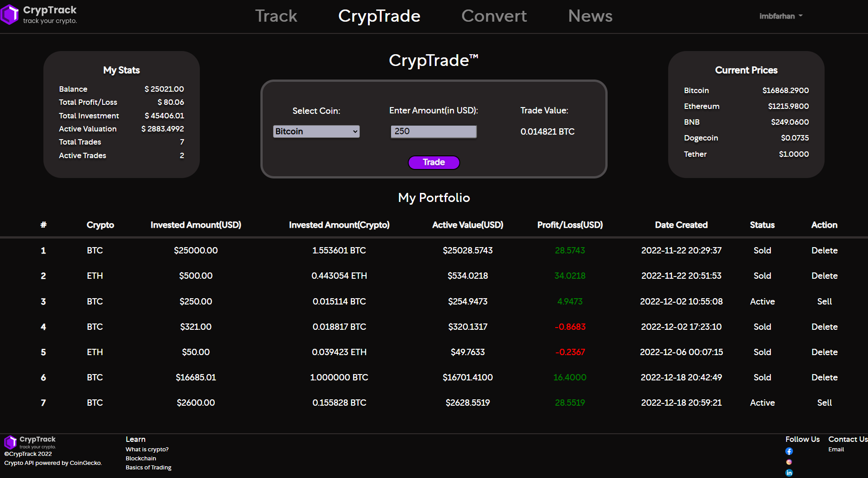Click Active Valuation value $ 2883.4992
This screenshot has height=478, width=868.
tap(162, 129)
